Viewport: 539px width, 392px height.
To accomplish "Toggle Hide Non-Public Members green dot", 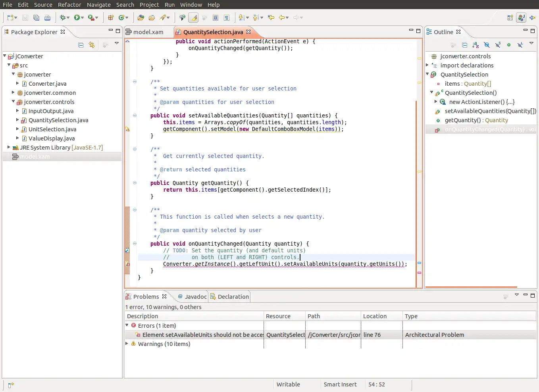I will pyautogui.click(x=509, y=45).
